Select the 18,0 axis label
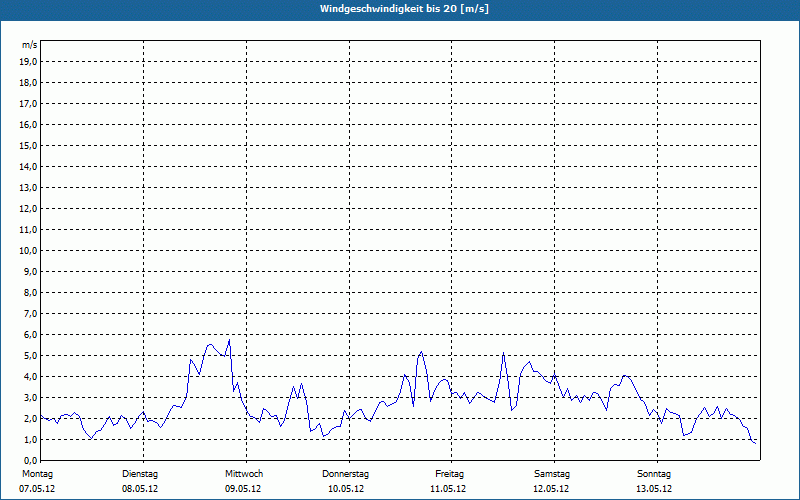The image size is (800, 500). coord(29,83)
